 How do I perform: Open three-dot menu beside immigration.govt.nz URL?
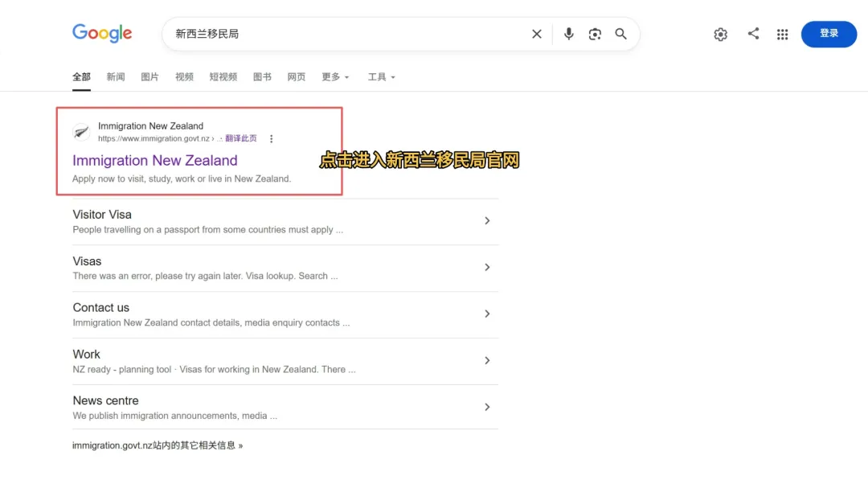272,138
